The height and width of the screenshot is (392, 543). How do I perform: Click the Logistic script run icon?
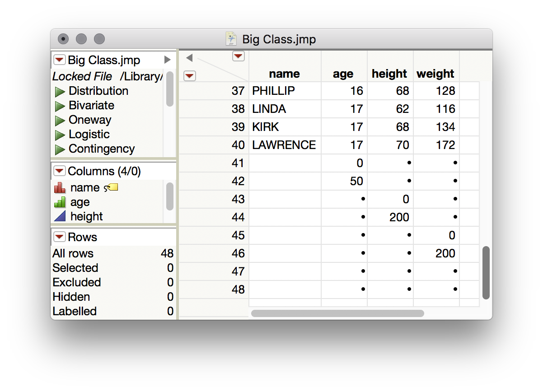tap(60, 135)
